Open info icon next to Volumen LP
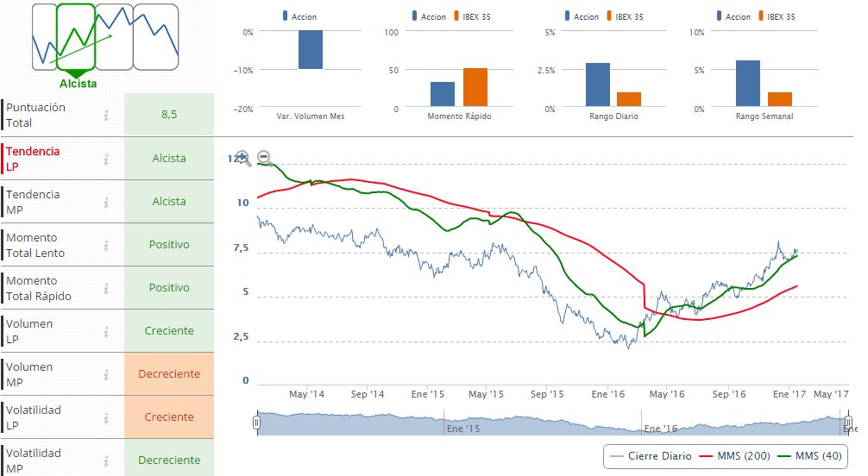This screenshot has width=868, height=476. point(106,332)
